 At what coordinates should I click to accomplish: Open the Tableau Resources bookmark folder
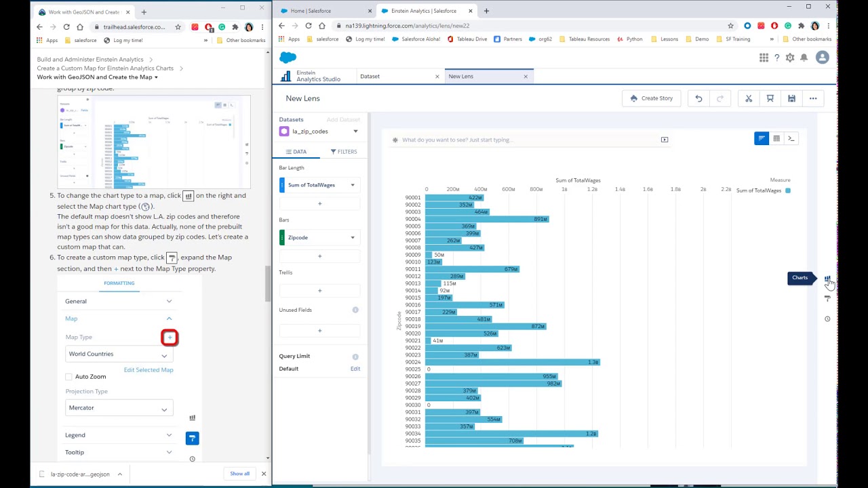tap(584, 39)
